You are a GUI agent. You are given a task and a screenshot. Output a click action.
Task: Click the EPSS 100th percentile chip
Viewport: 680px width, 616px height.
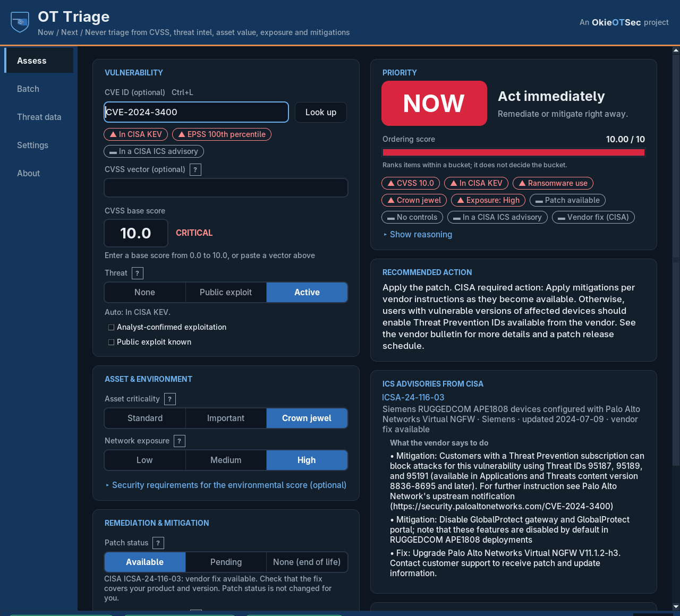click(x=222, y=134)
